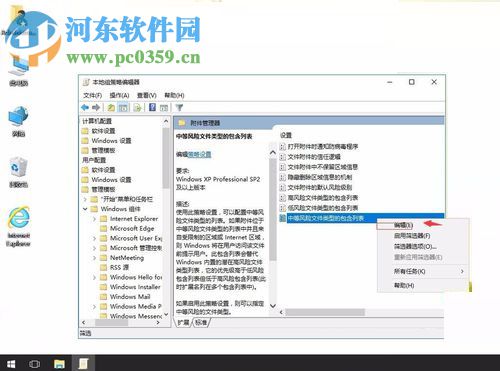Viewport: 500px width, 371px height.
Task: Expand the Microsoft 管理控制 tree node
Action: [95, 248]
